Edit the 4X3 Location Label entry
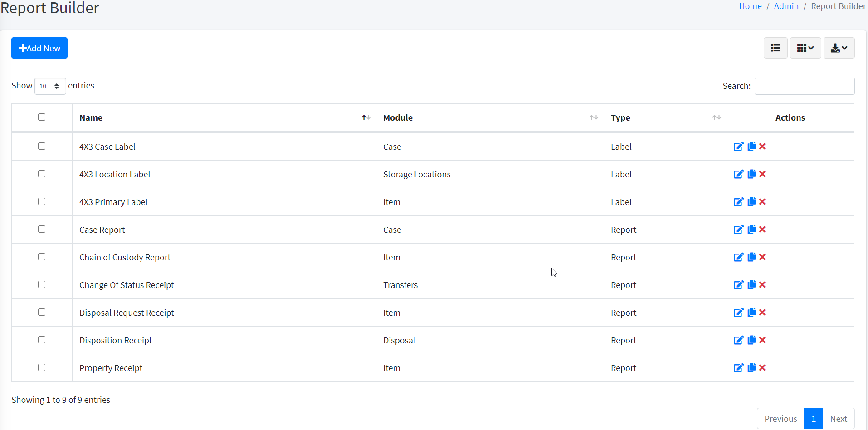The width and height of the screenshot is (868, 430). click(739, 174)
